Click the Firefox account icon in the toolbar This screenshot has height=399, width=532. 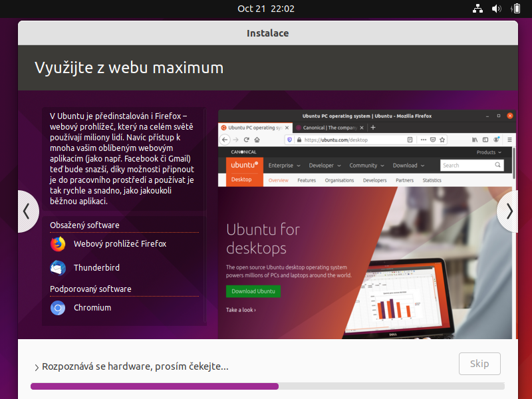pos(495,140)
